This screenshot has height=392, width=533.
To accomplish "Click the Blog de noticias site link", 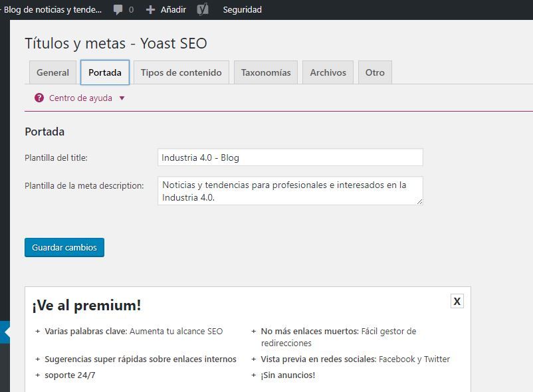I will tap(51, 9).
